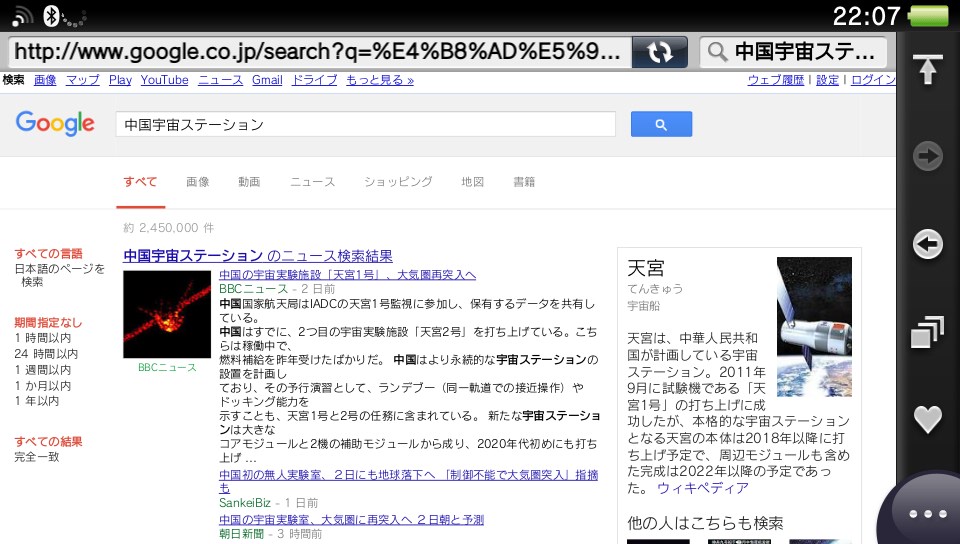Open the BBC news thumbnail image
960x544 pixels.
click(167, 315)
